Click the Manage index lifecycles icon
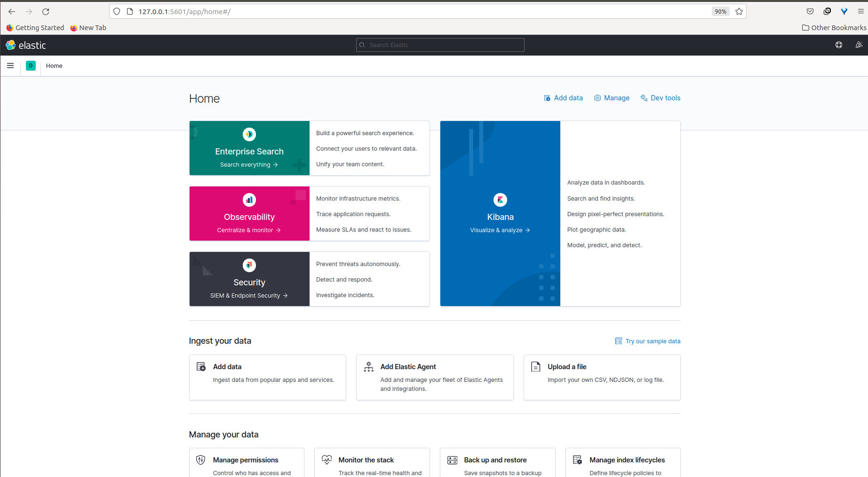The image size is (868, 477). click(x=577, y=460)
